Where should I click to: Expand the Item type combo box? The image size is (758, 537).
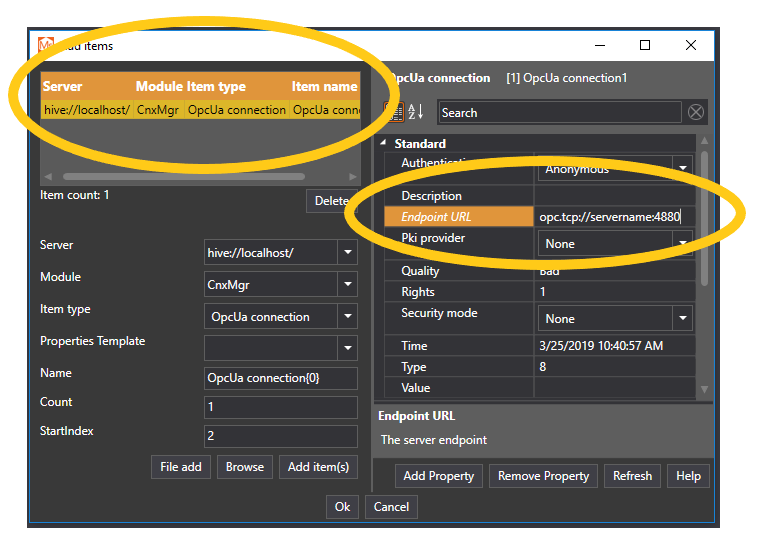(348, 317)
